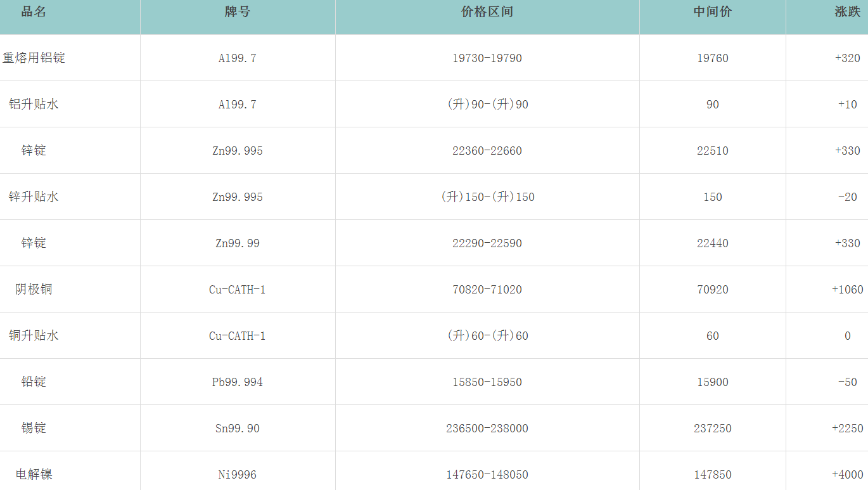868x490 pixels.
Task: Open the 铝升贴水 row name
Action: click(x=34, y=105)
